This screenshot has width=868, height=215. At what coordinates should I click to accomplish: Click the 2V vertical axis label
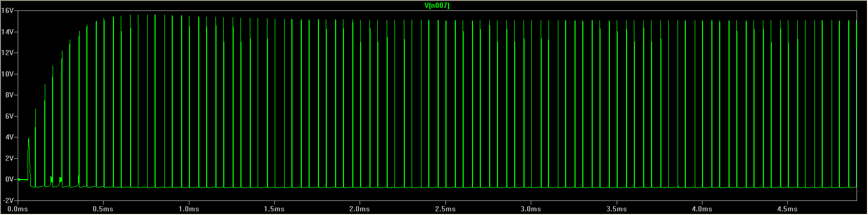[9, 158]
